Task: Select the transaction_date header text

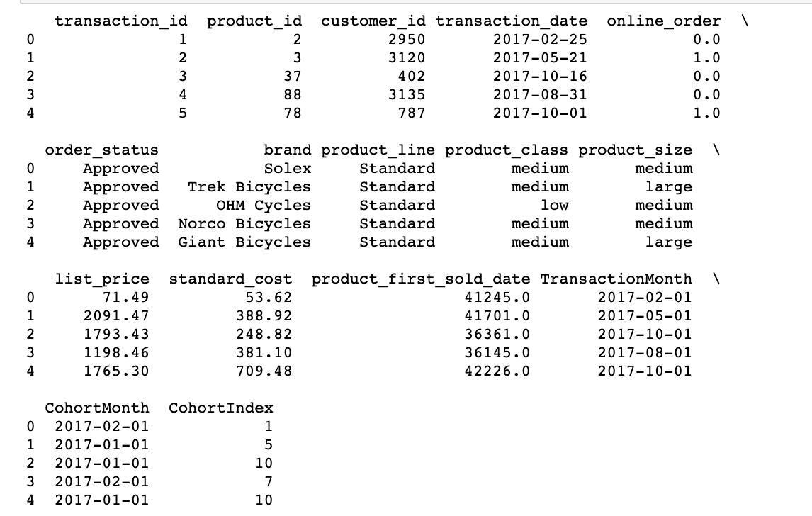Action: click(x=512, y=21)
